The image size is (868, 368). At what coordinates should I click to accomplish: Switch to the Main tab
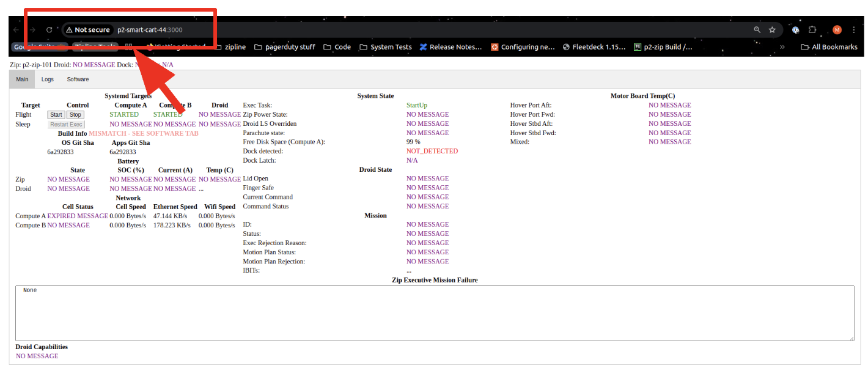coord(22,79)
